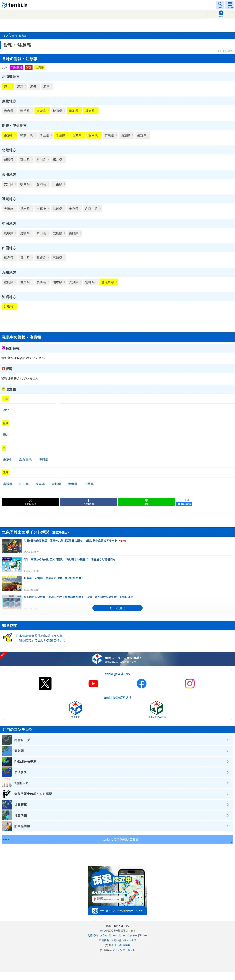The height and width of the screenshot is (980, 235).
Task: Click 天気図 row thumbnail icon
Action: coord(7,751)
